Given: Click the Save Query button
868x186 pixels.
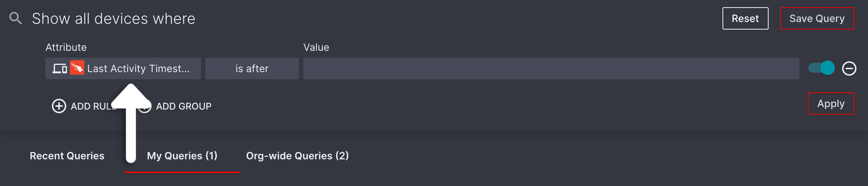Looking at the screenshot, I should [817, 18].
